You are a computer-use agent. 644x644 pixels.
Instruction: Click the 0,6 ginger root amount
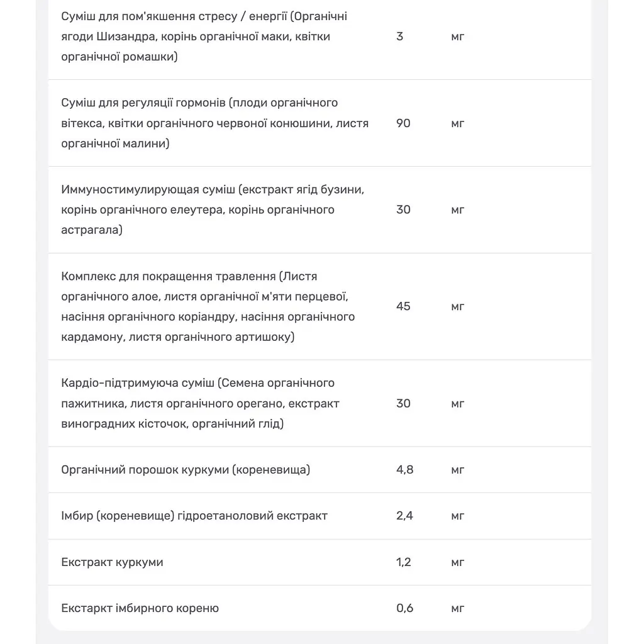pos(404,608)
